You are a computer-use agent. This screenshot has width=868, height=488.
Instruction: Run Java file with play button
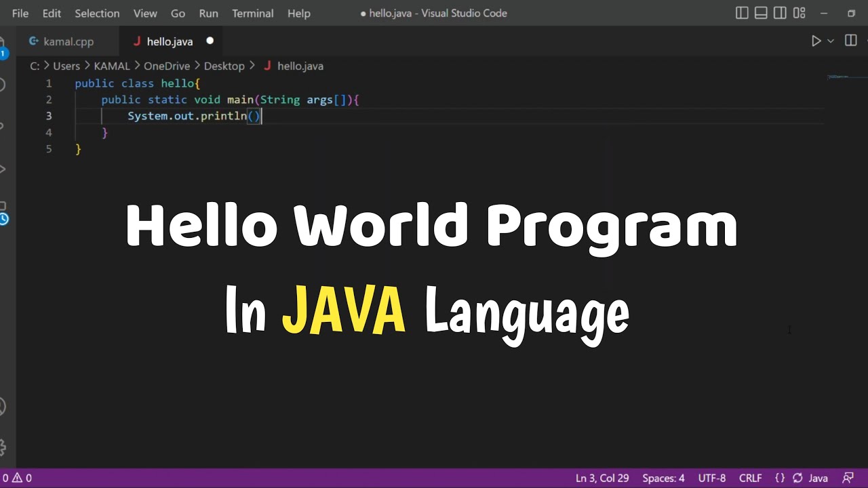816,41
